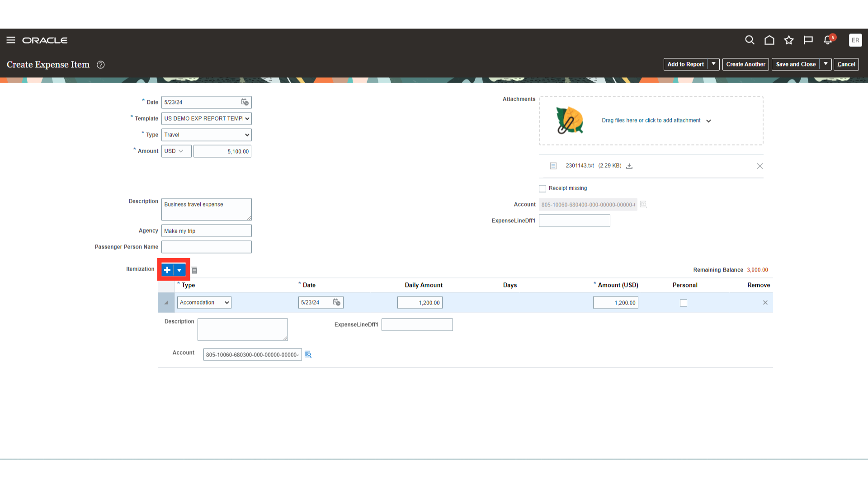Remove attachment 2301143.txt
This screenshot has width=868, height=488.
click(760, 166)
